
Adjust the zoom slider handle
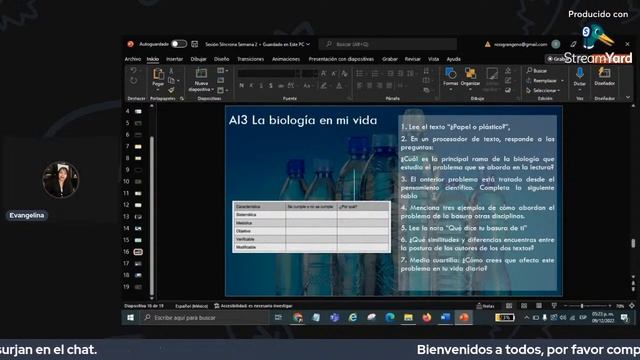click(582, 306)
